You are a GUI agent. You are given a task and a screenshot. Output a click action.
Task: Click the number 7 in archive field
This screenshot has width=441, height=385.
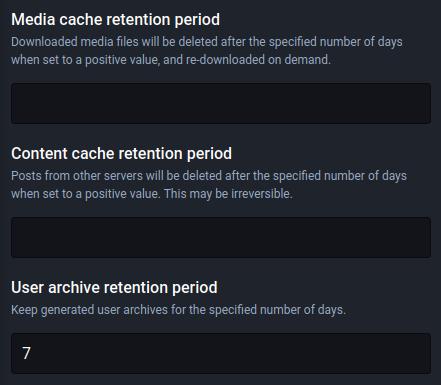(26, 353)
